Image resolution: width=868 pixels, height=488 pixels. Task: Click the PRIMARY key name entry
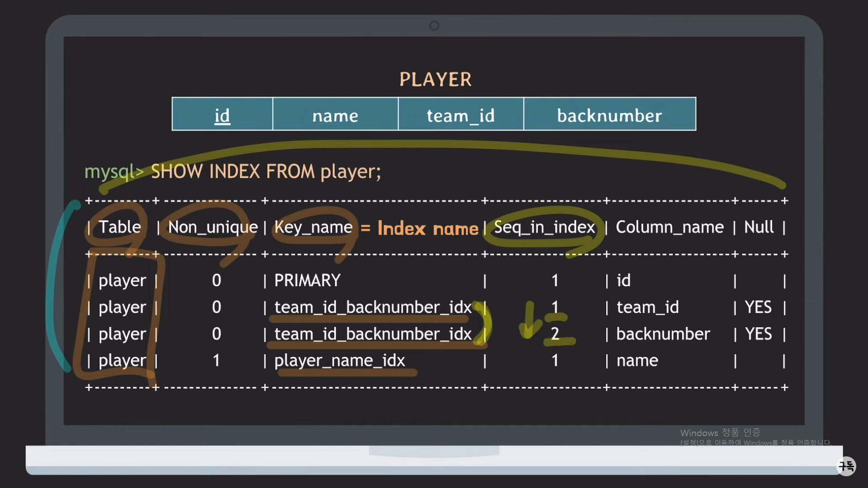click(307, 281)
